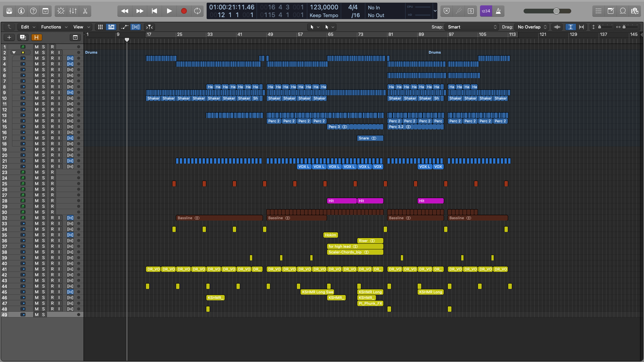Select the PI_Phunk_FX region
The width and height of the screenshot is (644, 362).
point(370,303)
